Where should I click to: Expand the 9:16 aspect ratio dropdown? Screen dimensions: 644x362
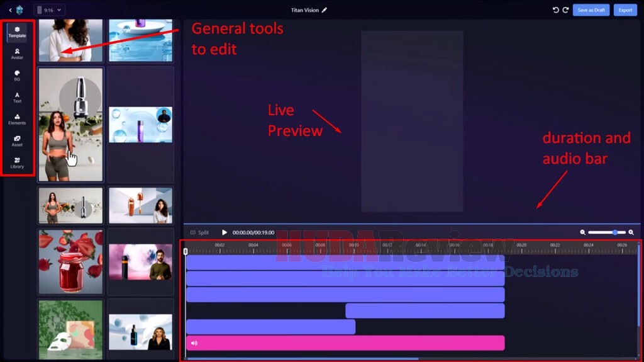pos(49,10)
